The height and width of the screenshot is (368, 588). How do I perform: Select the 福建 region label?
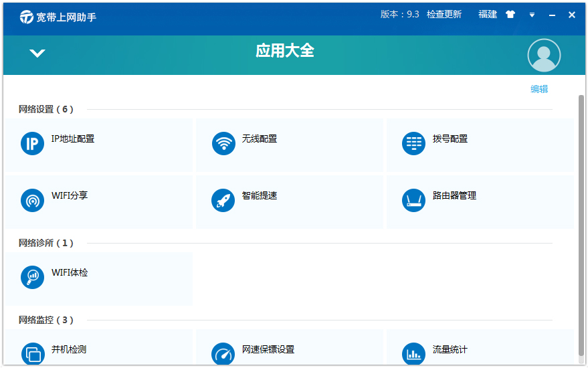(488, 14)
